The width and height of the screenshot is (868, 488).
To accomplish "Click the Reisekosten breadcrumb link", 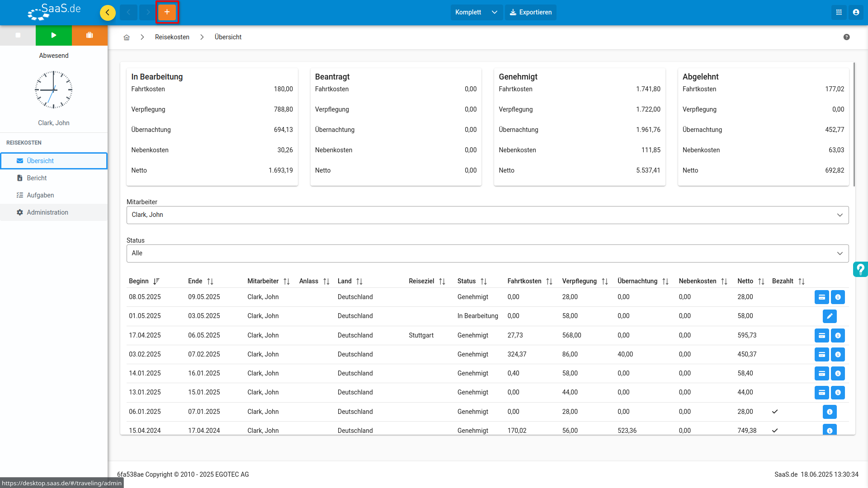I will 172,37.
